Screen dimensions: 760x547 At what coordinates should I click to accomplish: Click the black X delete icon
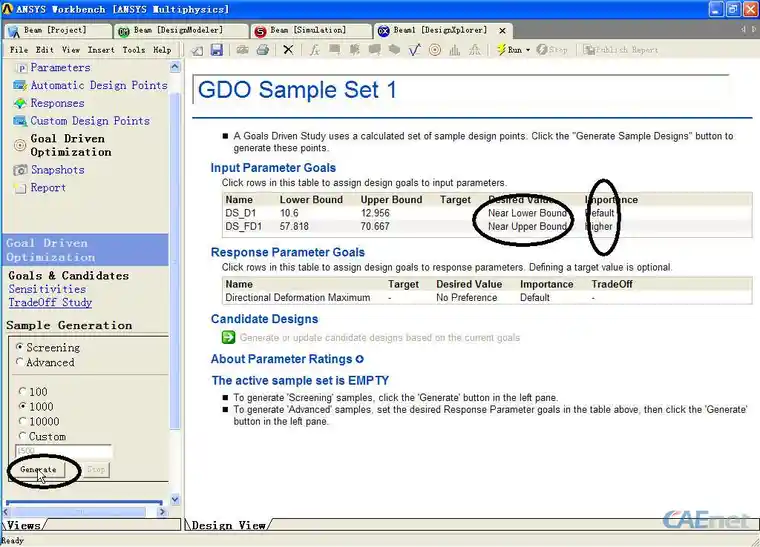coord(288,49)
